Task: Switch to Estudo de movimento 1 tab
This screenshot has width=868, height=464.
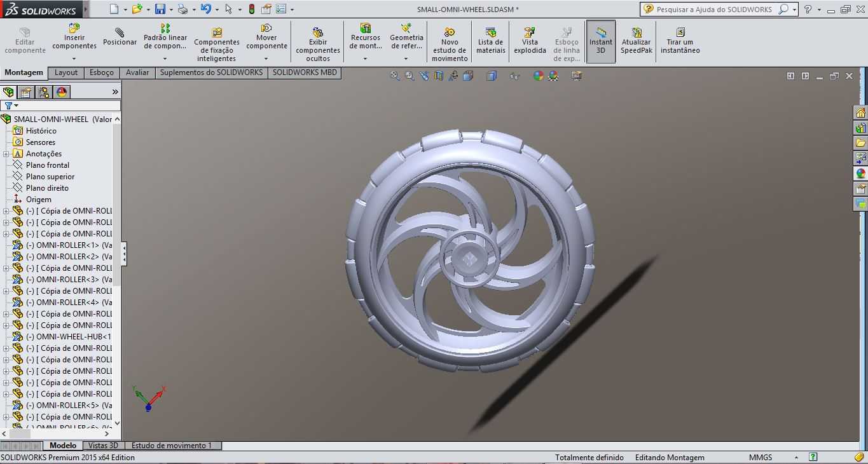Action: coord(172,446)
